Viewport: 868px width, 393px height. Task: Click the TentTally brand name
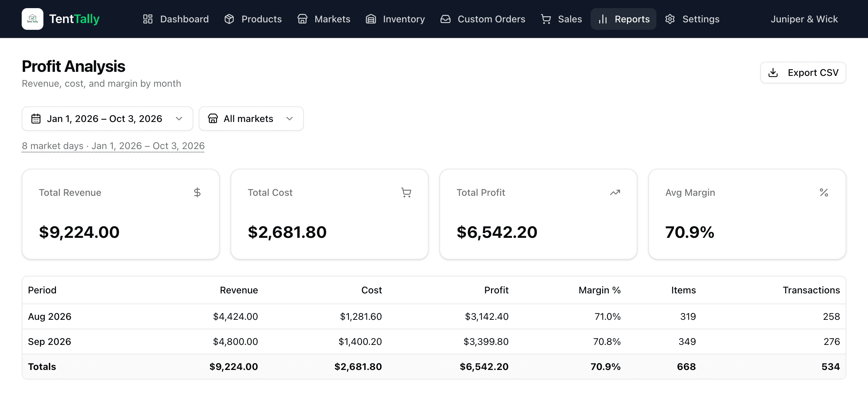[x=74, y=19]
